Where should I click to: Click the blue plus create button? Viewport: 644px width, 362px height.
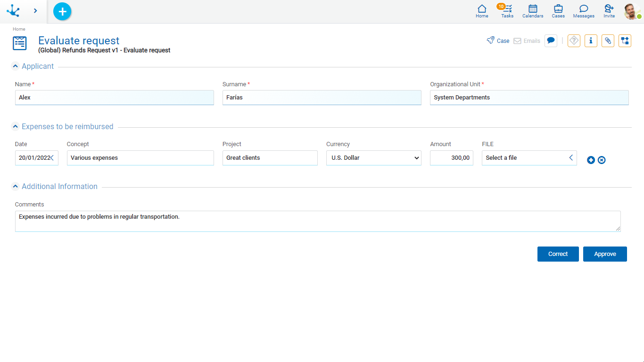pyautogui.click(x=62, y=12)
